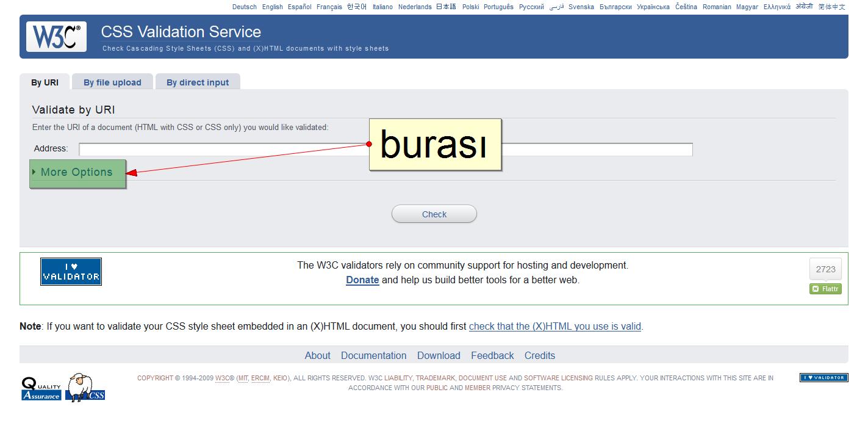This screenshot has height=442, width=868.
Task: Select the हिन्दी language link
Action: click(x=804, y=7)
